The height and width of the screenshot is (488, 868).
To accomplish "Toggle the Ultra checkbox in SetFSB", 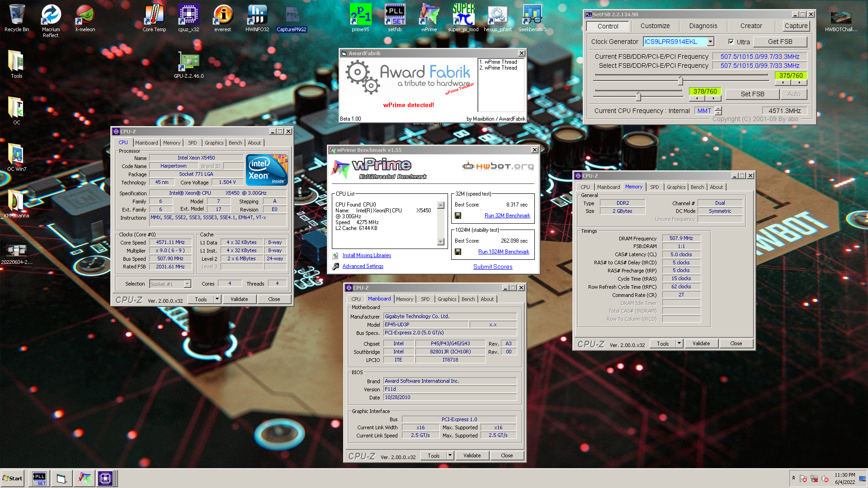I will point(731,42).
